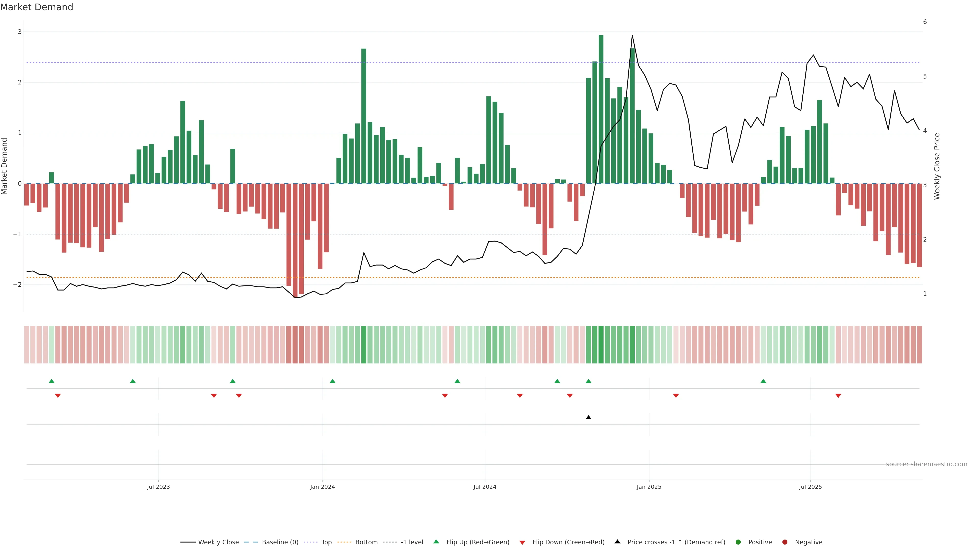Click the leftmost red Flip Down triangle marker

58,396
